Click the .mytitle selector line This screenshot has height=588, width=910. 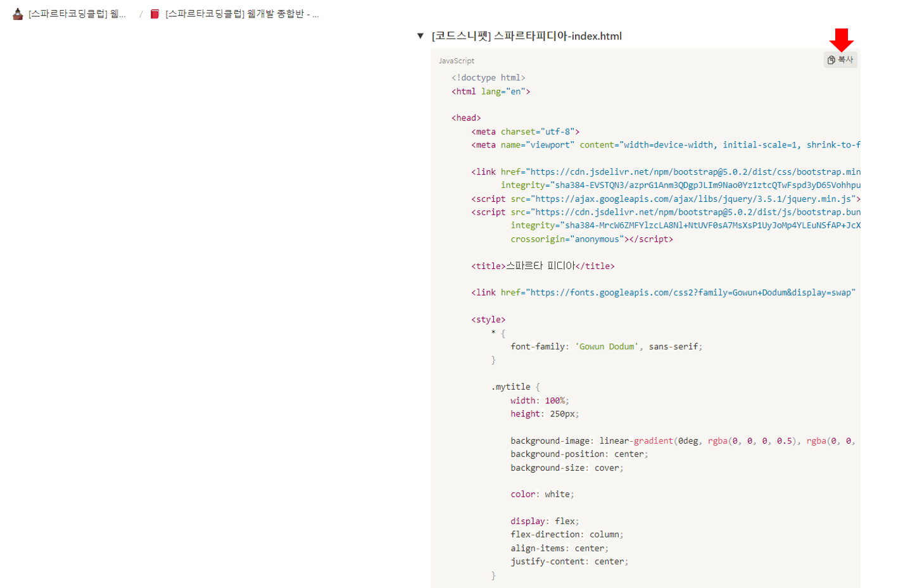pos(515,387)
